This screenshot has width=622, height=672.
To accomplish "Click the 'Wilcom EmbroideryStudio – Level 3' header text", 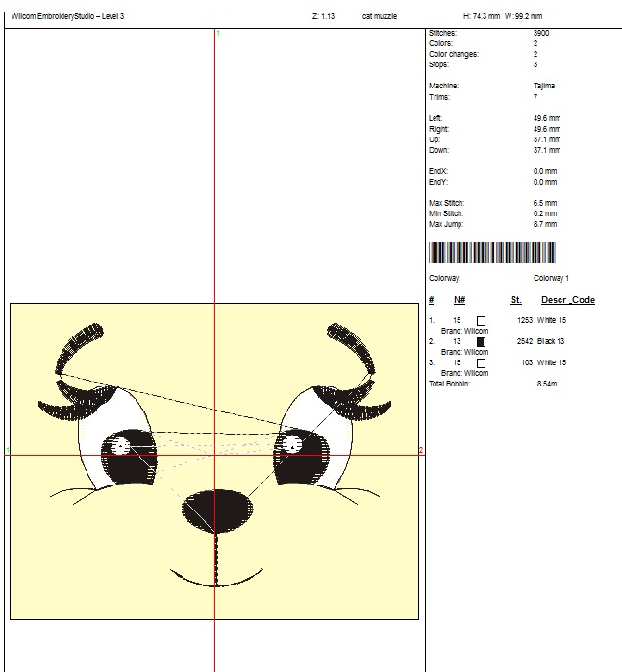I will (67, 17).
